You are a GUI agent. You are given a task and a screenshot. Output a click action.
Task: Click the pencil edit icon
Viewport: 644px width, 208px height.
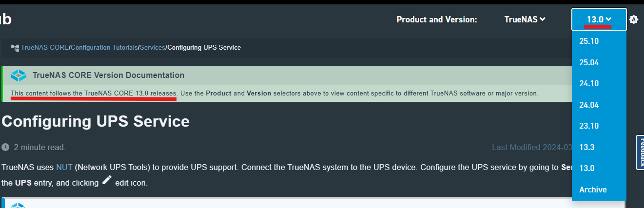[x=107, y=181]
